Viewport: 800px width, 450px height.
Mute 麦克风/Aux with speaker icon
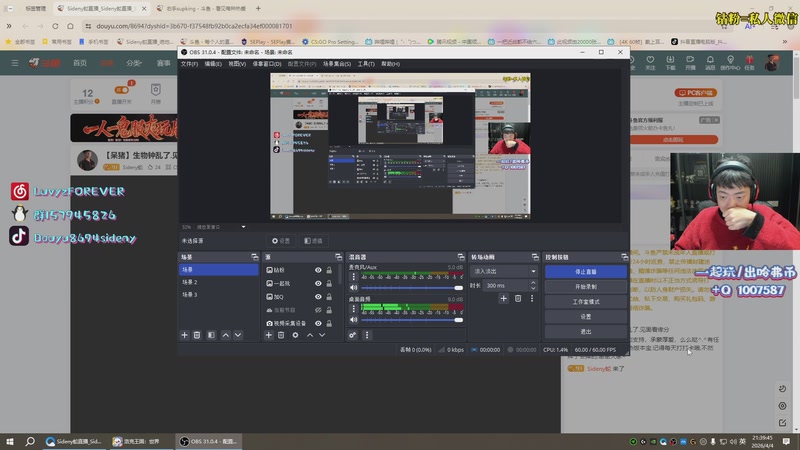tap(354, 288)
